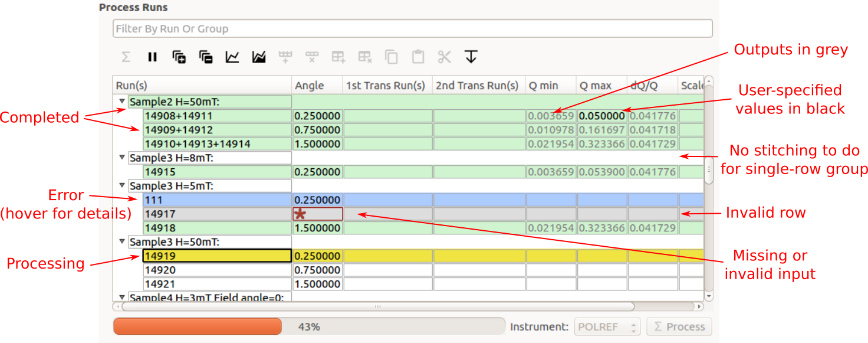Click the greyed-out clipboard paste icon
Screen dimensions: 868x343
pyautogui.click(x=418, y=57)
